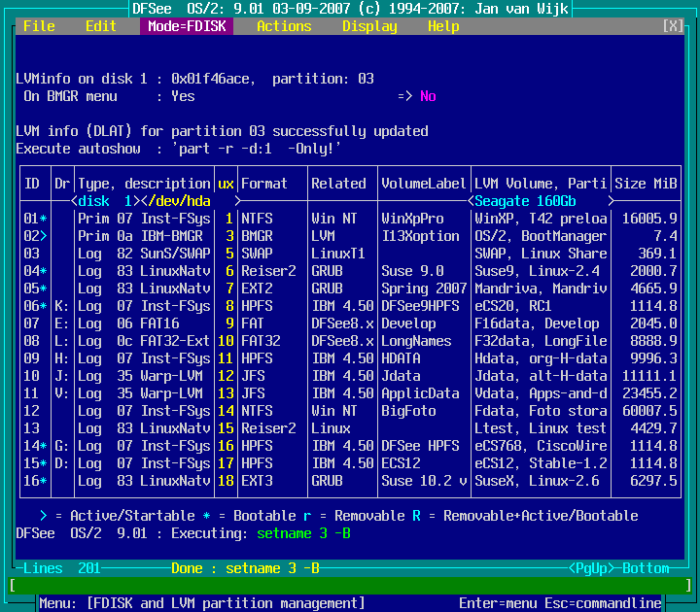Expand the Actions menu

click(x=284, y=26)
